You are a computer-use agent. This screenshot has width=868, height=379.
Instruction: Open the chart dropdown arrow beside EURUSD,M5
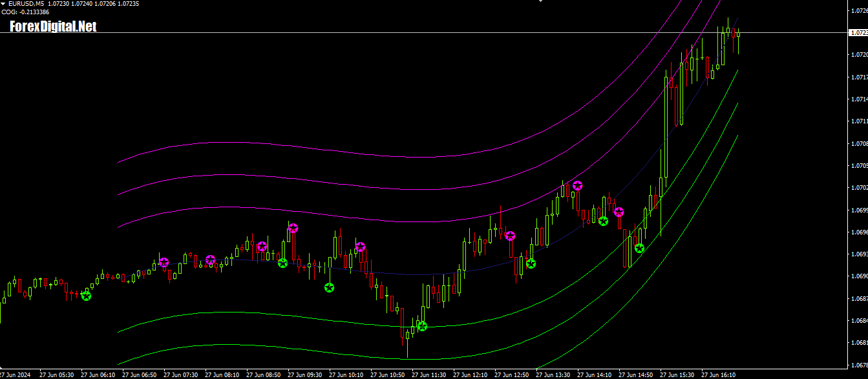(x=4, y=4)
